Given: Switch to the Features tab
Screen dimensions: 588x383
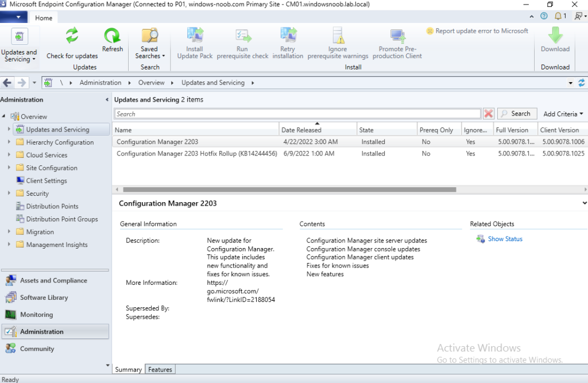Looking at the screenshot, I should click(160, 369).
